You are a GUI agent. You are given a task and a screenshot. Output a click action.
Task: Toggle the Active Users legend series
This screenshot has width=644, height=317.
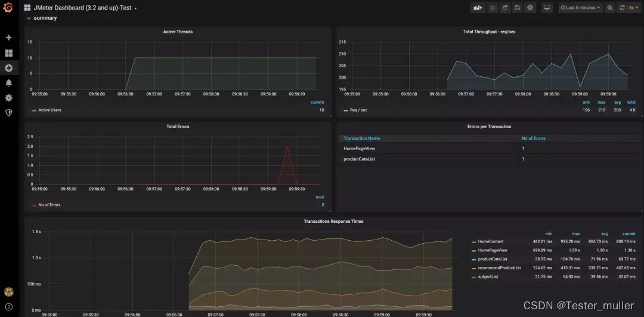49,110
